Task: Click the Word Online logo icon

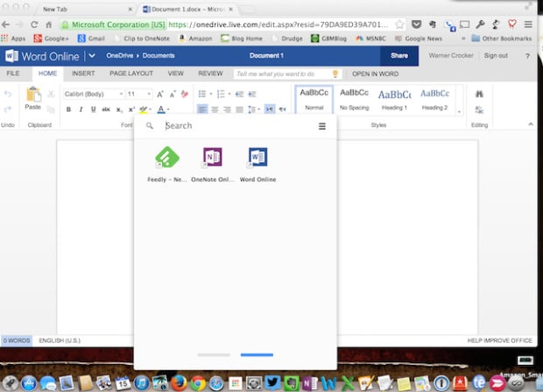Action: pyautogui.click(x=11, y=56)
